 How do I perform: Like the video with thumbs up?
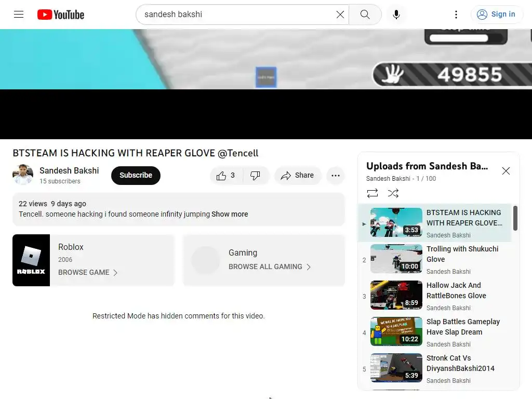227,176
